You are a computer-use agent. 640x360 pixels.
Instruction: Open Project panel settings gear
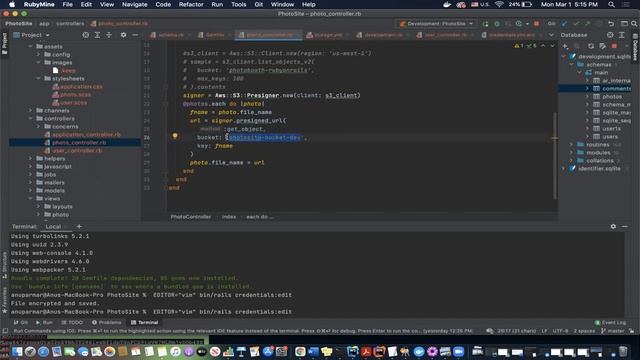[x=123, y=35]
